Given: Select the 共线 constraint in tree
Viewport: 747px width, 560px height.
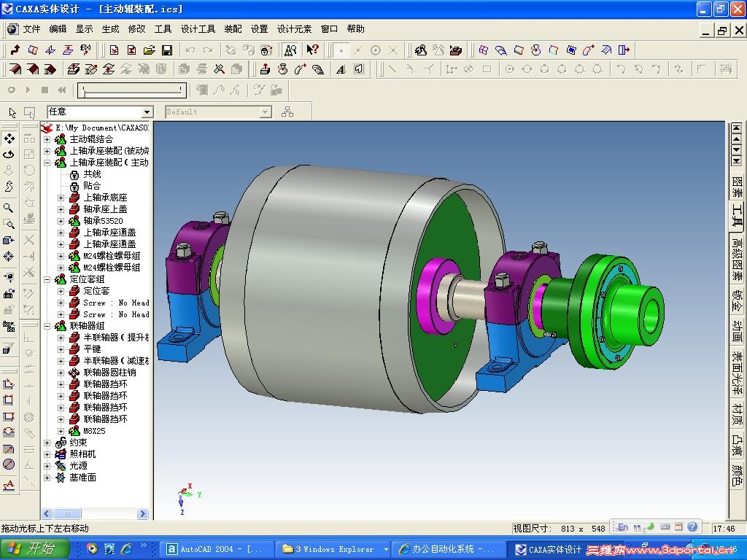Looking at the screenshot, I should pyautogui.click(x=92, y=174).
